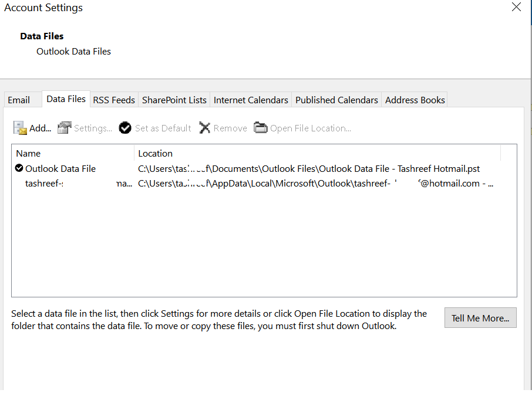Go to the SharePoint Lists tab
Screen dimensions: 532x393
pos(174,100)
